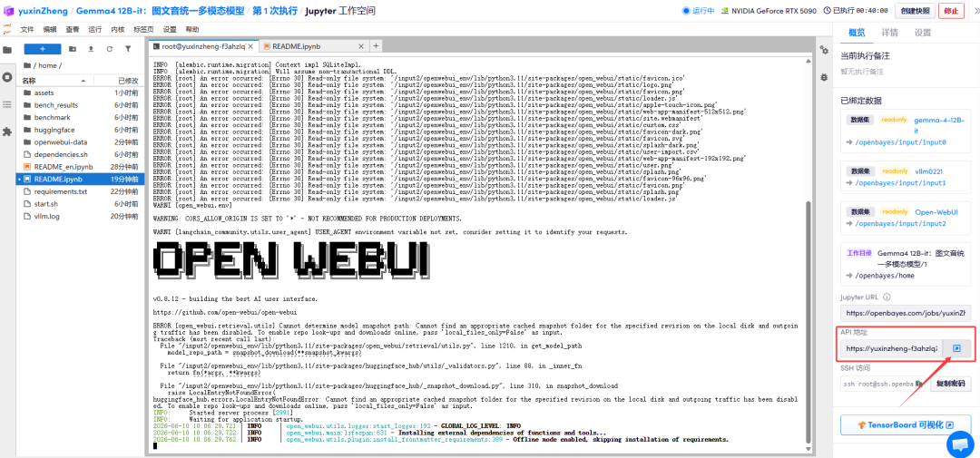
Task: Click the OpenBayes logo icon
Action: tap(9, 11)
